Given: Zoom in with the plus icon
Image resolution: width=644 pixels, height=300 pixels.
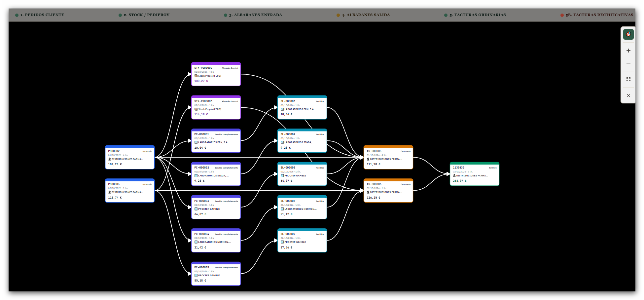Looking at the screenshot, I should (628, 51).
